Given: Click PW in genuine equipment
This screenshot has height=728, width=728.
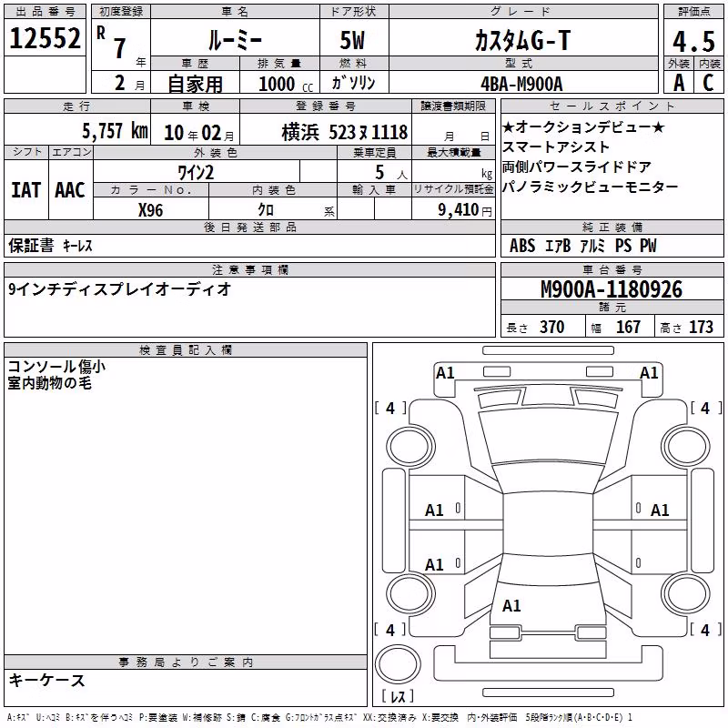Looking at the screenshot, I should pos(649,246).
